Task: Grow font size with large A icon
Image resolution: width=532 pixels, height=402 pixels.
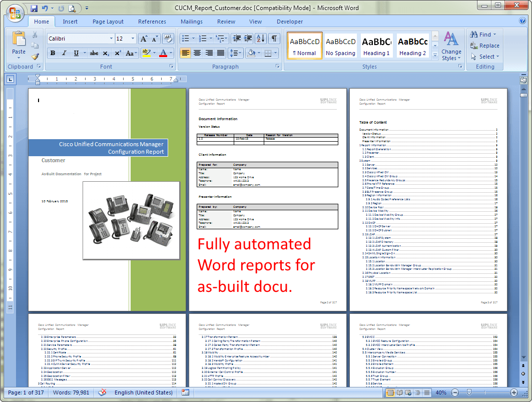Action: click(144, 39)
